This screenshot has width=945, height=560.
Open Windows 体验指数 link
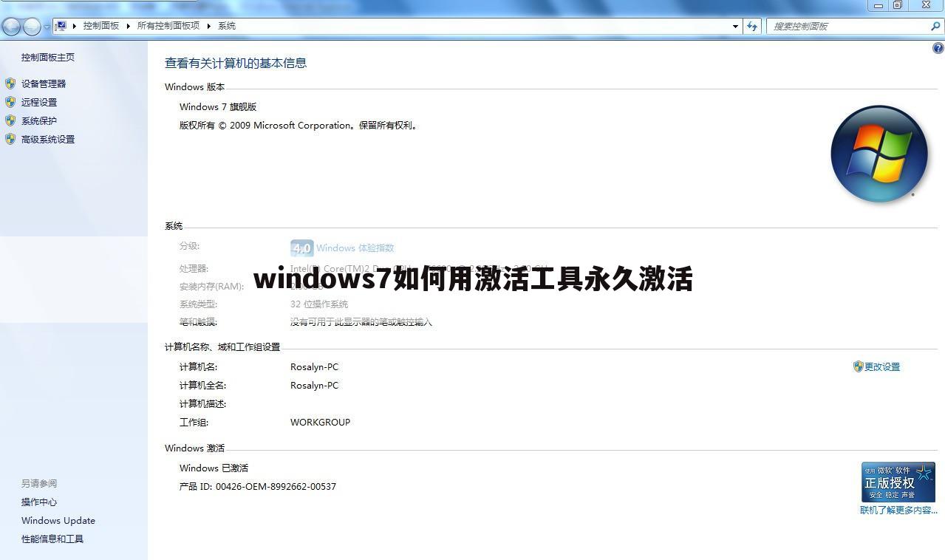(355, 248)
